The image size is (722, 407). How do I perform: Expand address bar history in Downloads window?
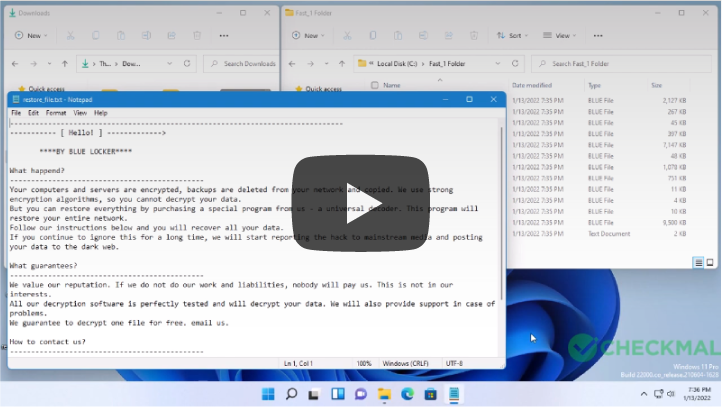pos(169,64)
